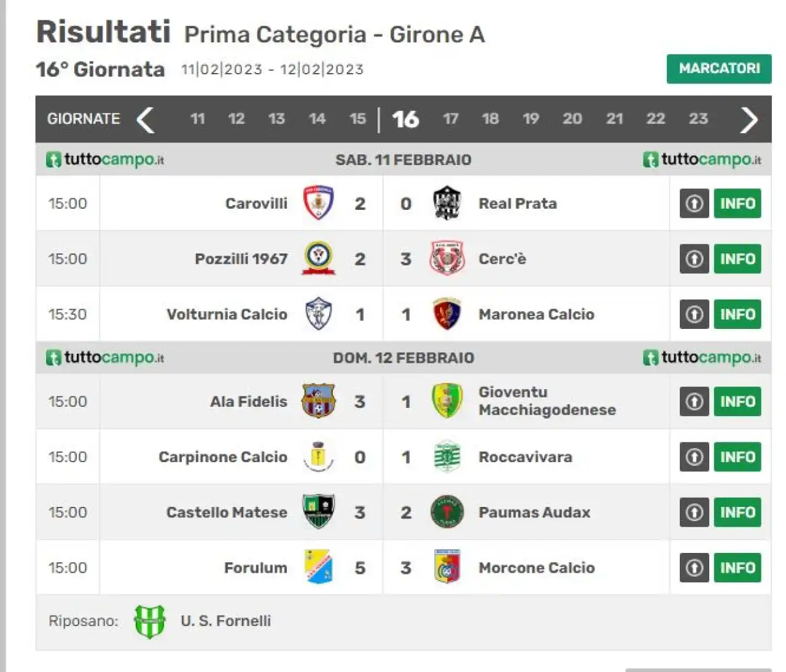This screenshot has width=786, height=672.
Task: Select giornata 23 in the round bar
Action: pyautogui.click(x=698, y=118)
